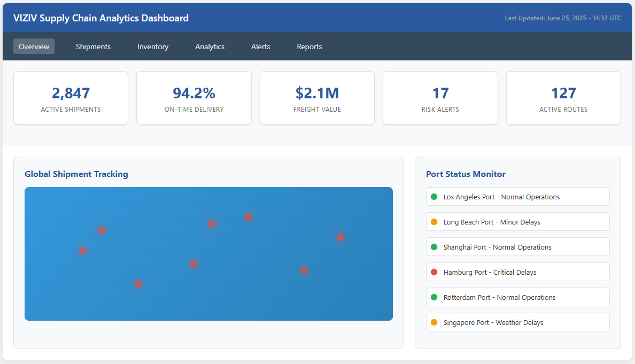Select the Shanghai Port status row
This screenshot has width=635, height=364.
tap(517, 247)
